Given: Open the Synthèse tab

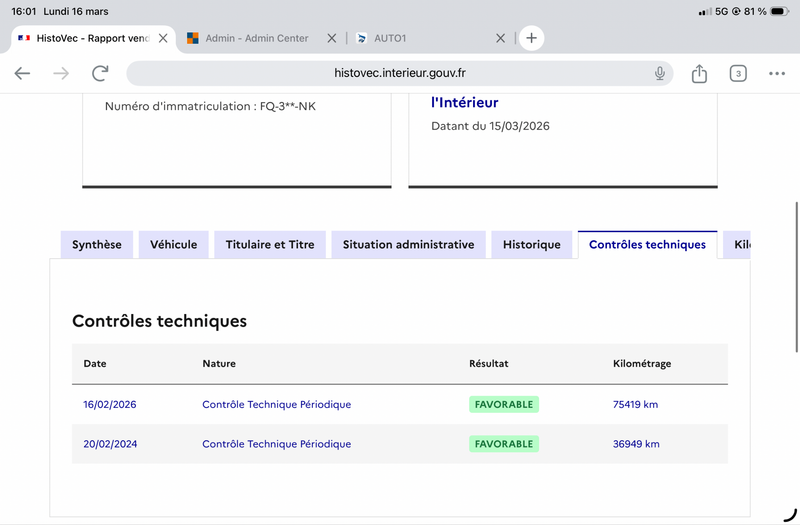Looking at the screenshot, I should point(97,245).
